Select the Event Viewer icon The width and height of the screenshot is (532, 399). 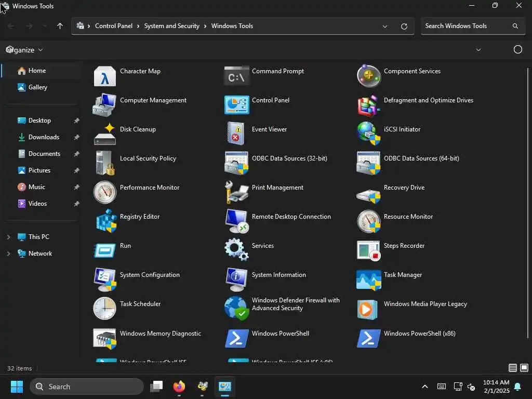(x=236, y=134)
